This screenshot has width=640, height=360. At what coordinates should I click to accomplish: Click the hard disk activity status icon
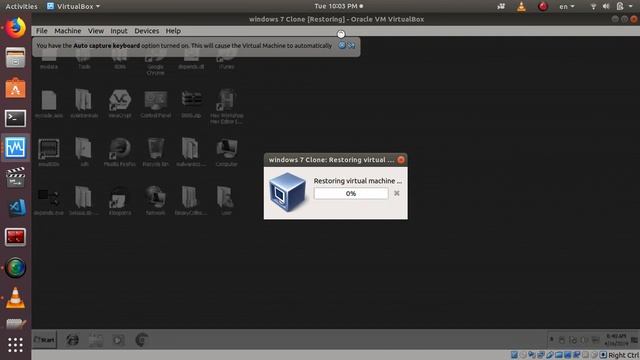point(514,355)
